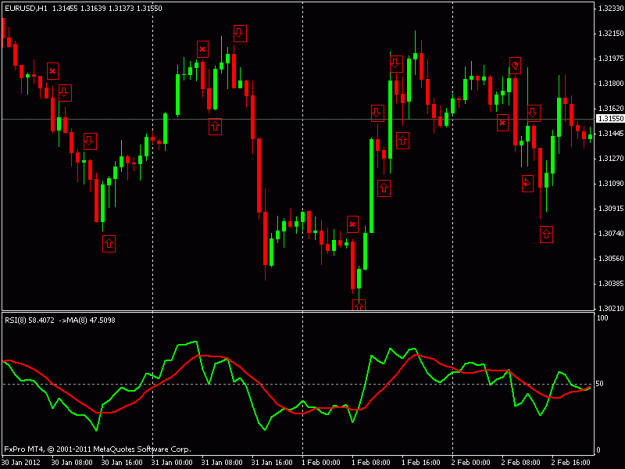625x469 pixels.
Task: Select the X marker near the 31 Jan 08:00 high
Action: 202,49
